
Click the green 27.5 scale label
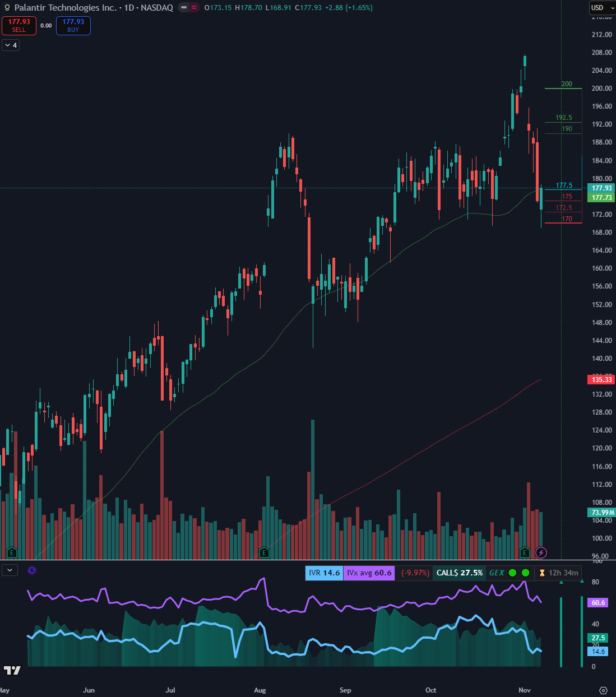pos(598,638)
